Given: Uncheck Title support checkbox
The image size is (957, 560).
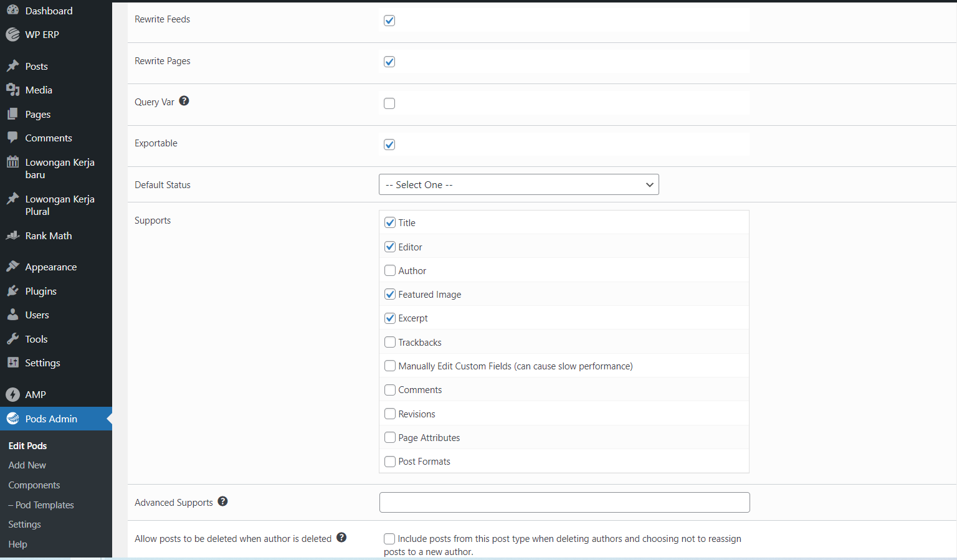Looking at the screenshot, I should 390,222.
